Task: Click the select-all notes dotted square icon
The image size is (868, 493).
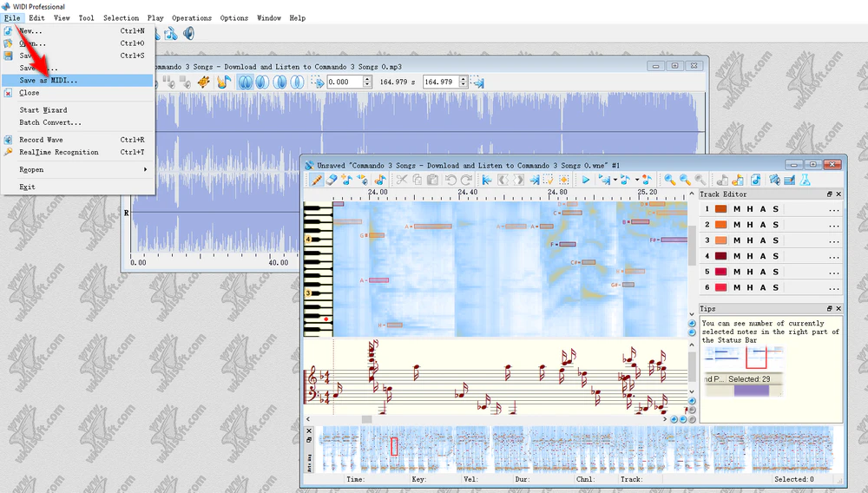Action: tap(564, 180)
